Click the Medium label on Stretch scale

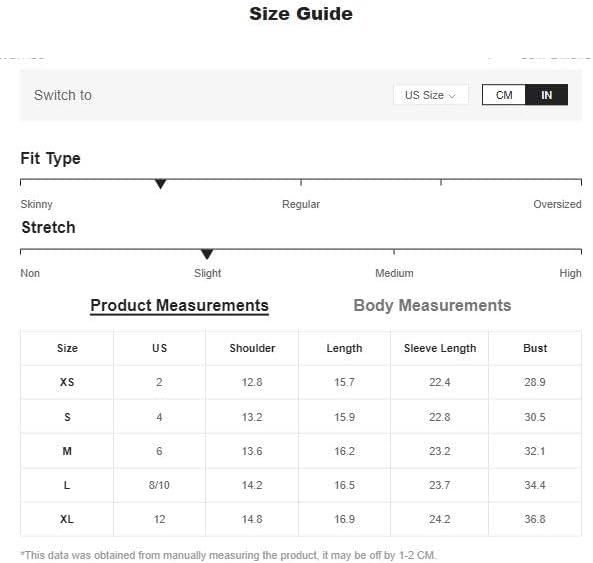click(x=394, y=273)
